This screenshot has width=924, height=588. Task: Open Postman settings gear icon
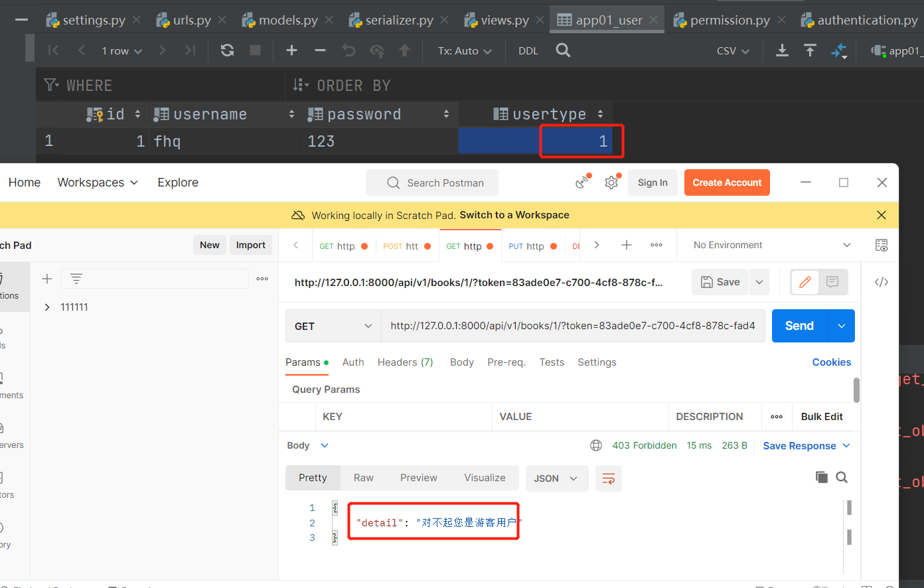tap(611, 183)
